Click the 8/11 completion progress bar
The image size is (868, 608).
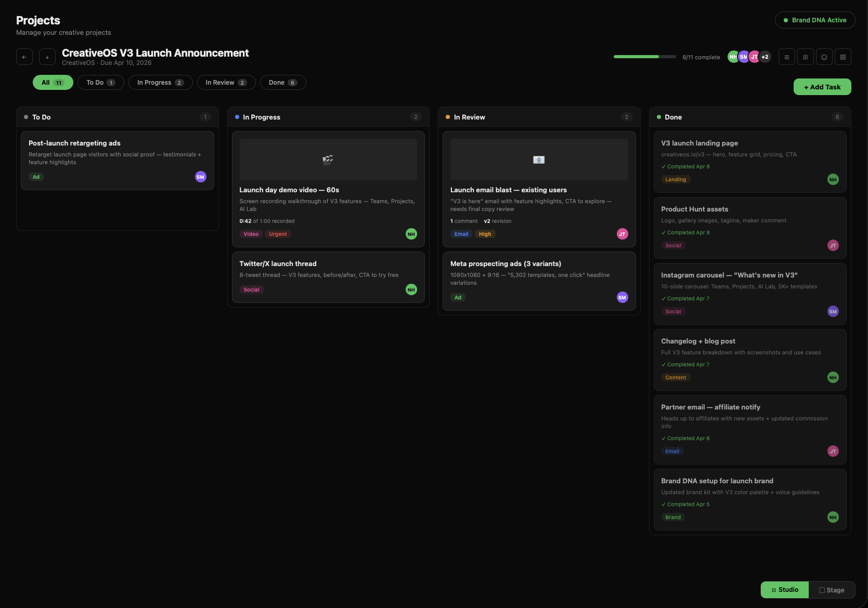click(x=644, y=57)
